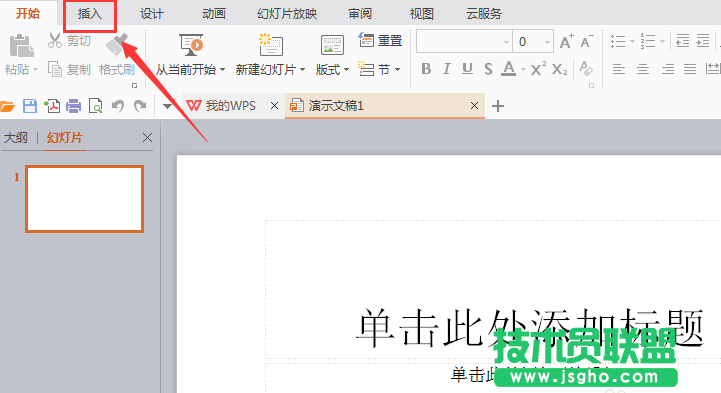Add a new document tab
Image resolution: width=721 pixels, height=393 pixels.
pos(498,106)
